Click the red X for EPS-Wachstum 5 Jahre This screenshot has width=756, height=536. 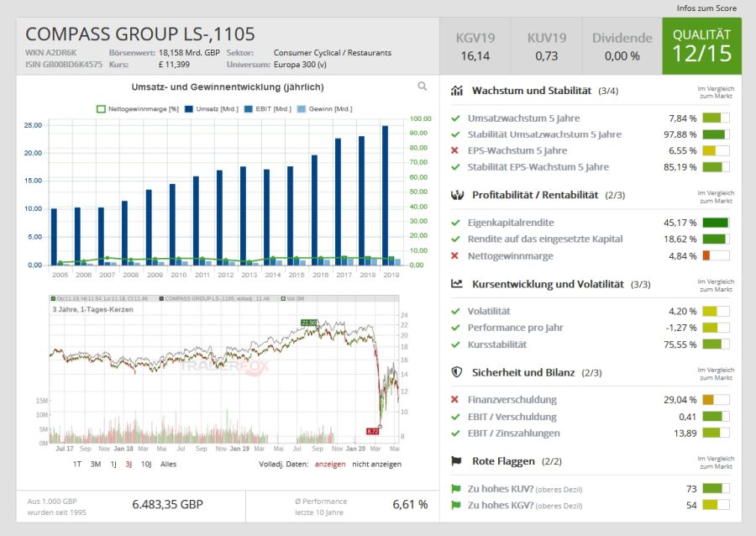(x=454, y=150)
